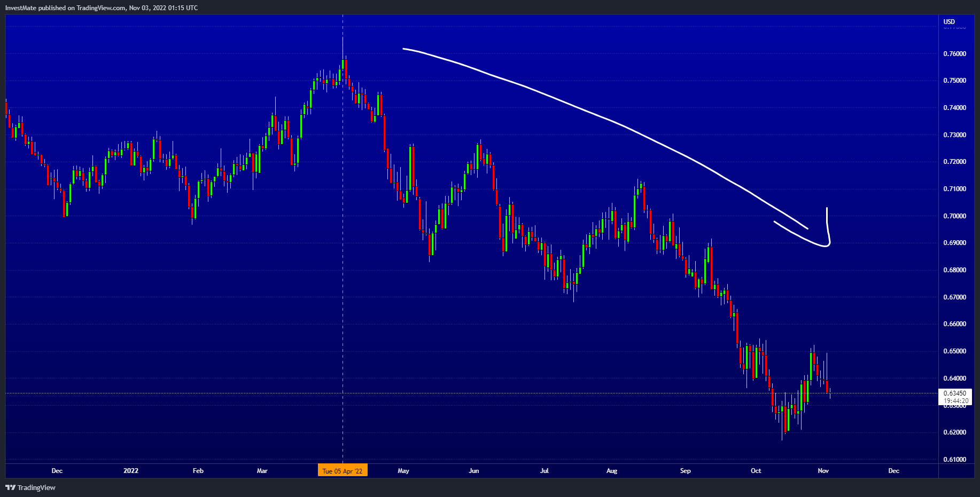
Task: Click the 0.73000 price axis value
Action: click(x=955, y=135)
